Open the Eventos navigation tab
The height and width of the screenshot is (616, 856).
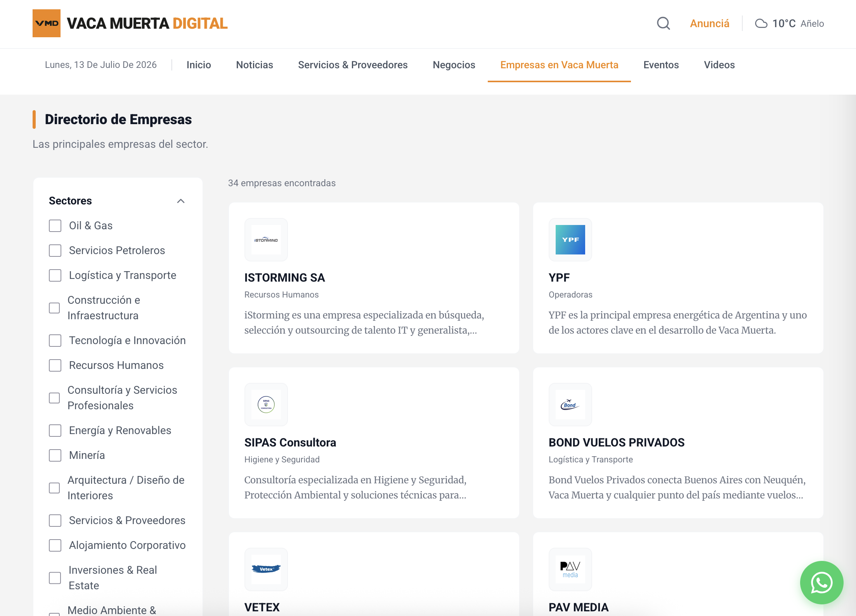click(x=661, y=65)
